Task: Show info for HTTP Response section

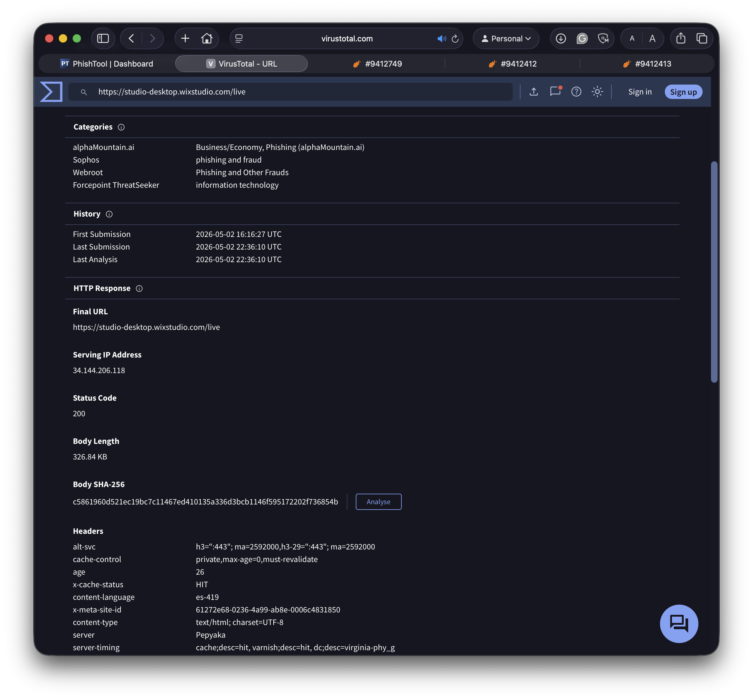Action: click(x=139, y=289)
